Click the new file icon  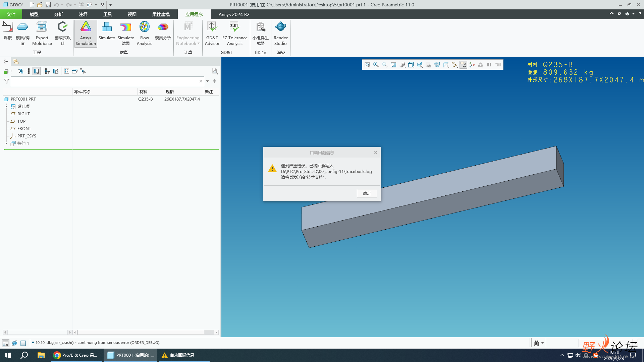pyautogui.click(x=32, y=5)
